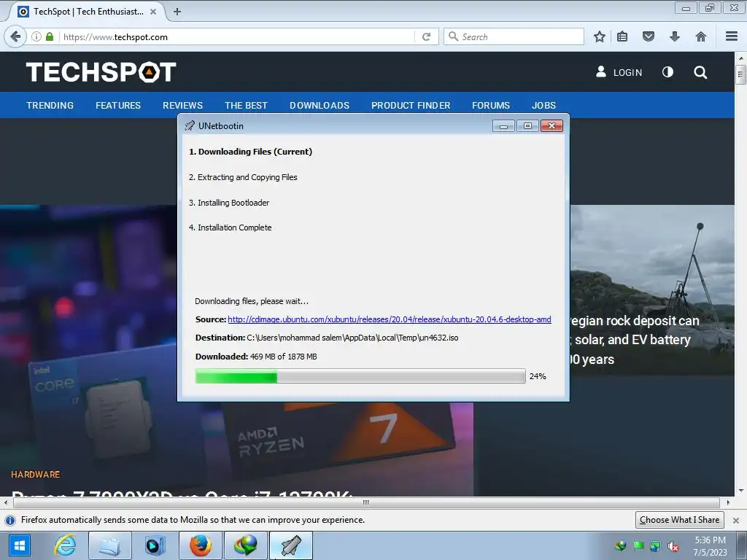The image size is (747, 560).
Task: Toggle TechSpot dark/light theme icon
Action: coord(668,72)
